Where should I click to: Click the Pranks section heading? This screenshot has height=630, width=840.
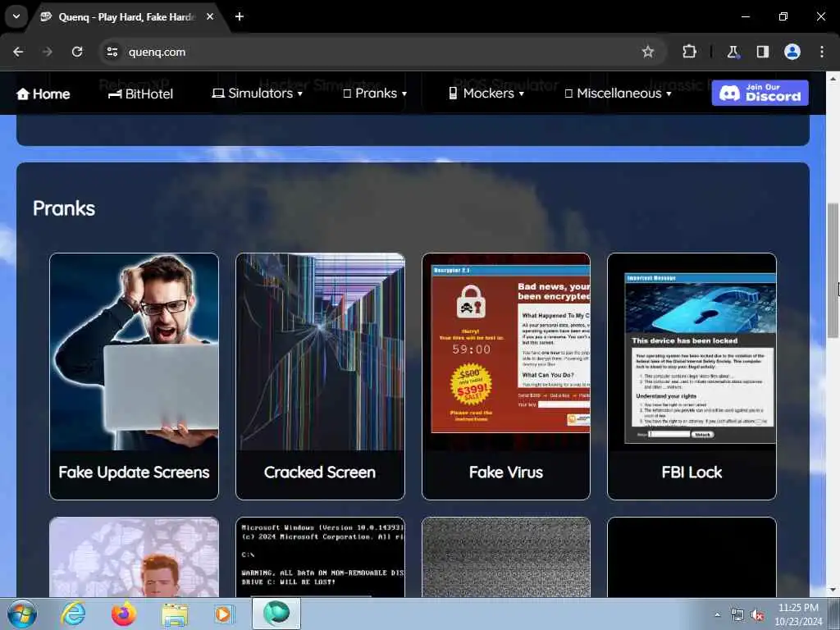click(64, 208)
